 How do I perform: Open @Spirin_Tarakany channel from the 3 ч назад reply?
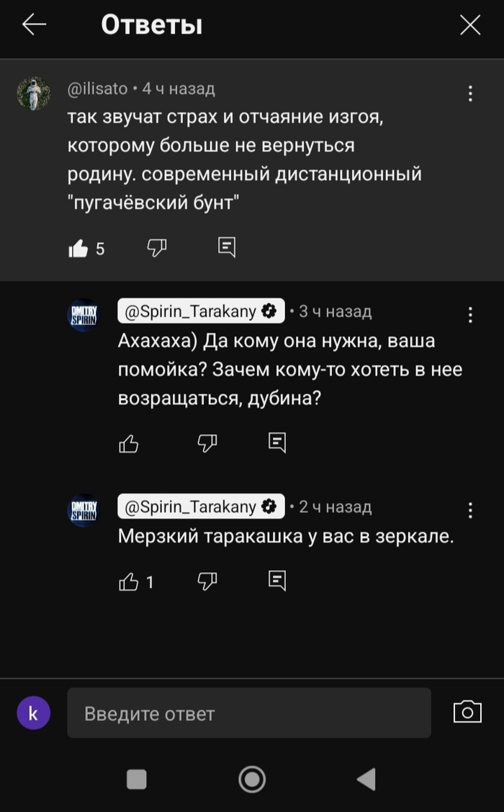click(x=201, y=311)
